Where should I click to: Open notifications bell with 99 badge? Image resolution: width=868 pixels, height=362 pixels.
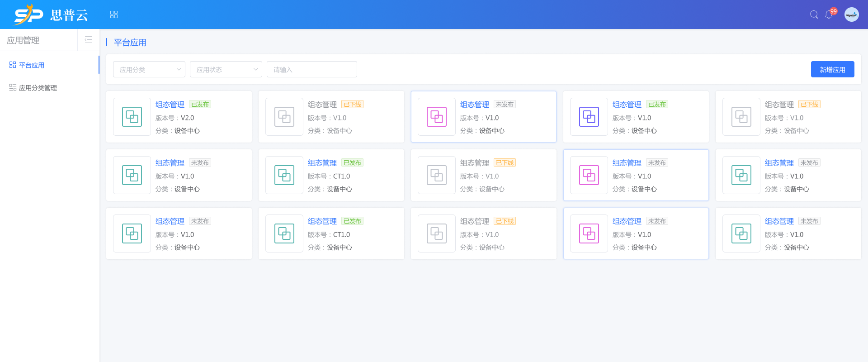pyautogui.click(x=829, y=14)
